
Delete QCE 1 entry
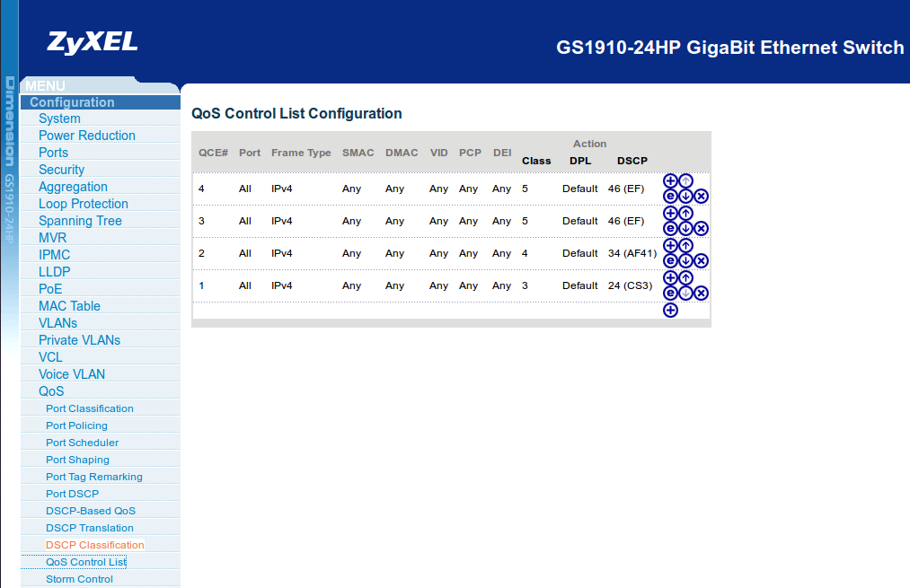click(701, 294)
